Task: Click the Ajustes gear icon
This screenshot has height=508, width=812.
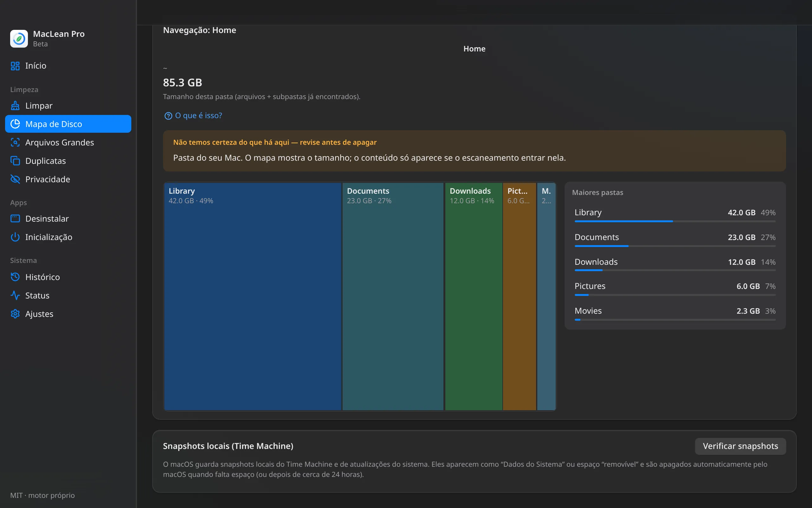Action: pyautogui.click(x=15, y=314)
